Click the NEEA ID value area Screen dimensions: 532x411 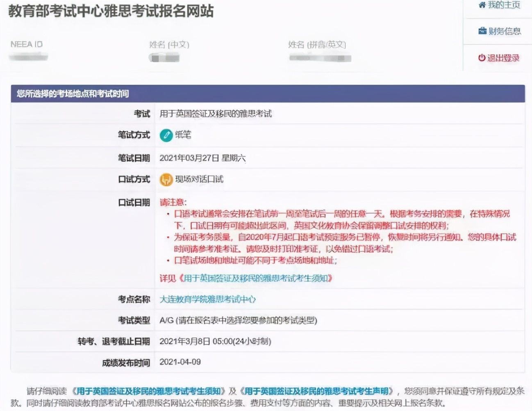click(x=28, y=57)
